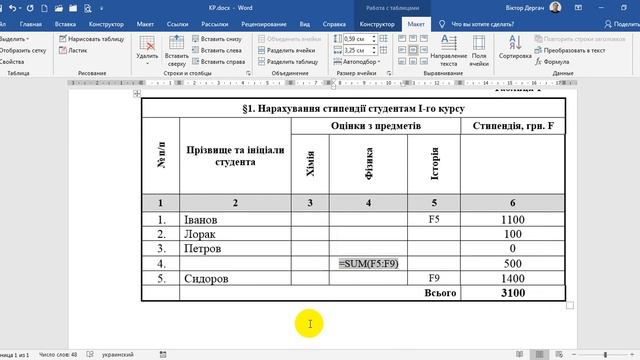Toggle View Gridlines (Отобразить сетку)

point(22,50)
